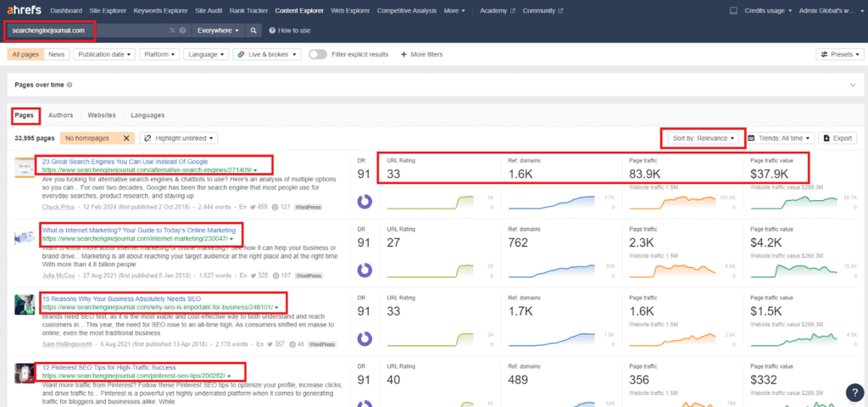Open the Live & broken filter dropdown
The width and height of the screenshot is (868, 407).
tap(267, 54)
